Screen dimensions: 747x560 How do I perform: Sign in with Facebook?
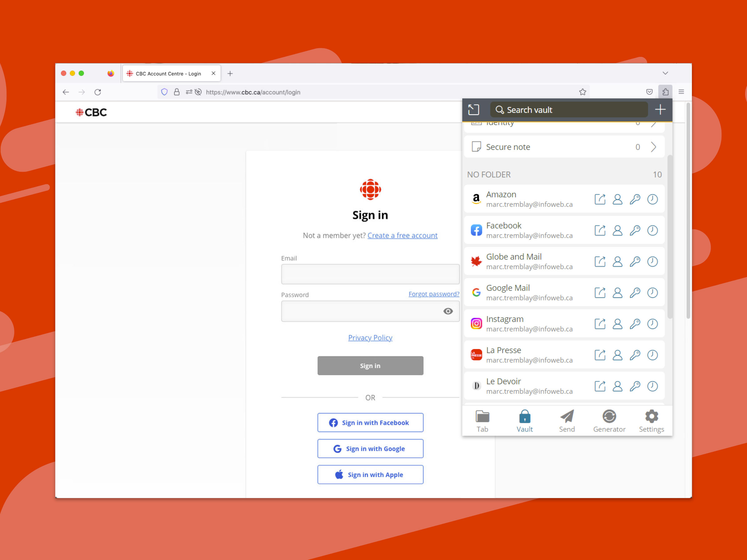pyautogui.click(x=370, y=422)
